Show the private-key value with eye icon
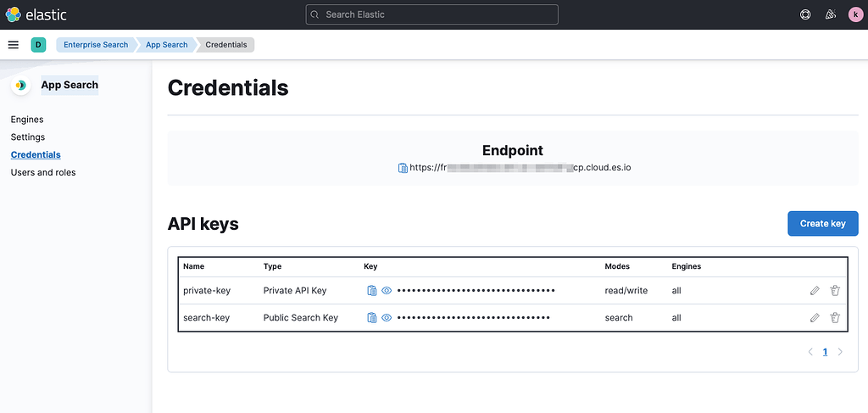868x413 pixels. tap(387, 291)
